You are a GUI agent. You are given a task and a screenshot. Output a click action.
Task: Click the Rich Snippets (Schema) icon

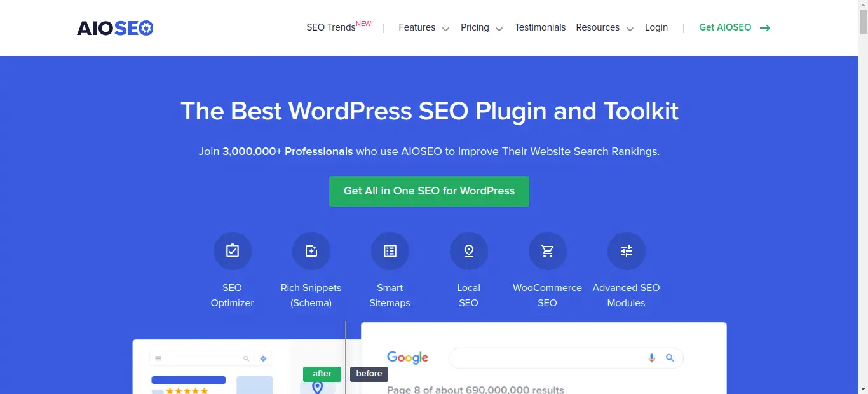[311, 251]
